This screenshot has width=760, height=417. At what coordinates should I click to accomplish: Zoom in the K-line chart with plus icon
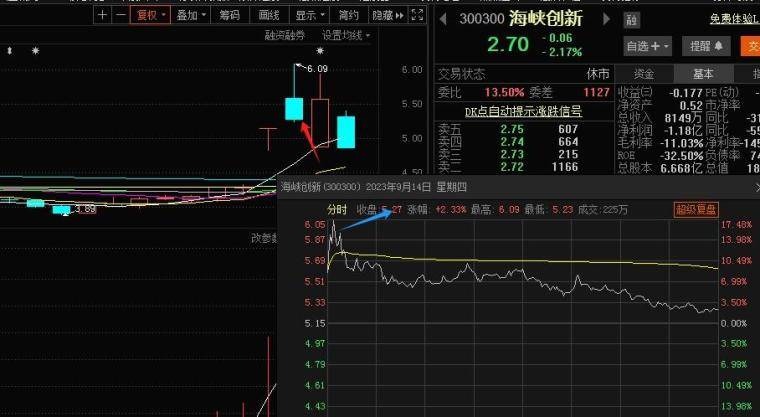point(102,16)
